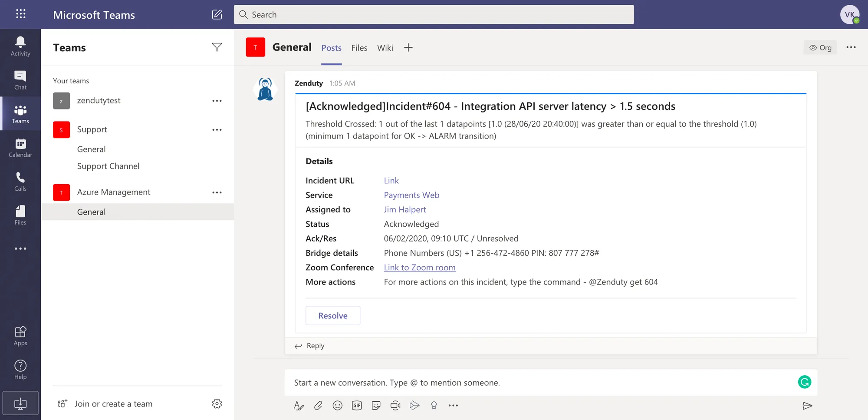The image size is (868, 420).
Task: Open the Praise badge icon
Action: pyautogui.click(x=434, y=405)
